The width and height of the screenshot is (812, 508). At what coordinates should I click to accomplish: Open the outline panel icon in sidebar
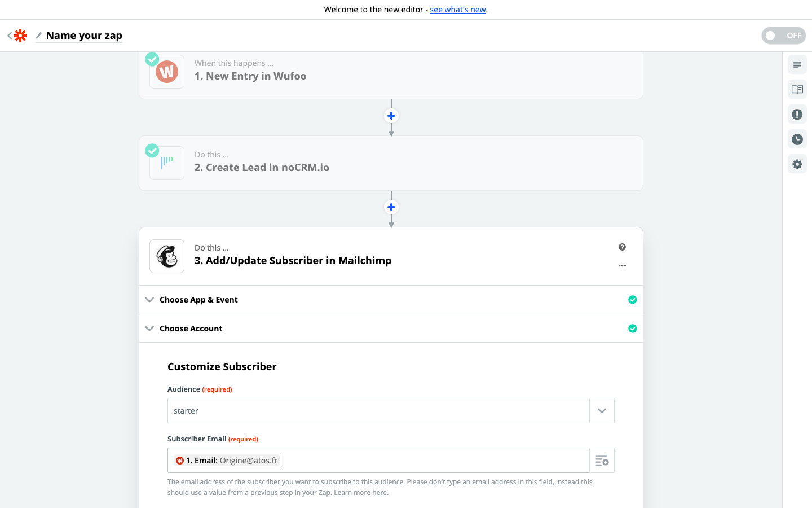[797, 65]
